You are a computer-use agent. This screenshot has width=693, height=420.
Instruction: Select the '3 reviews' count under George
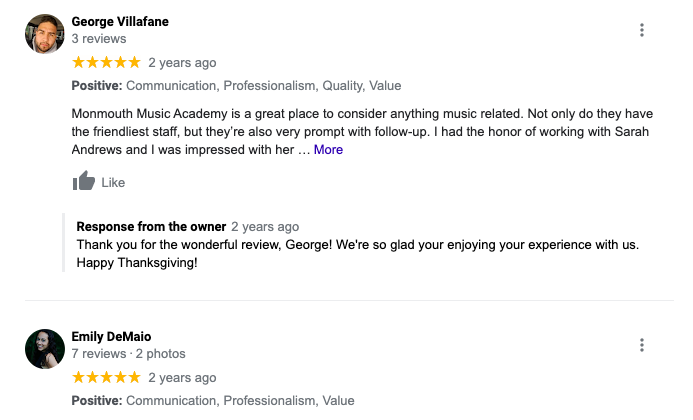99,38
